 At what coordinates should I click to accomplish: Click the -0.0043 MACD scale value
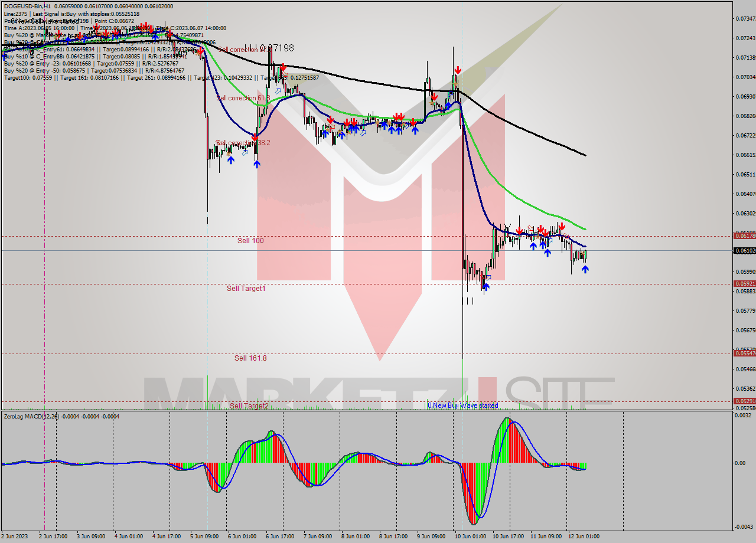[x=743, y=526]
